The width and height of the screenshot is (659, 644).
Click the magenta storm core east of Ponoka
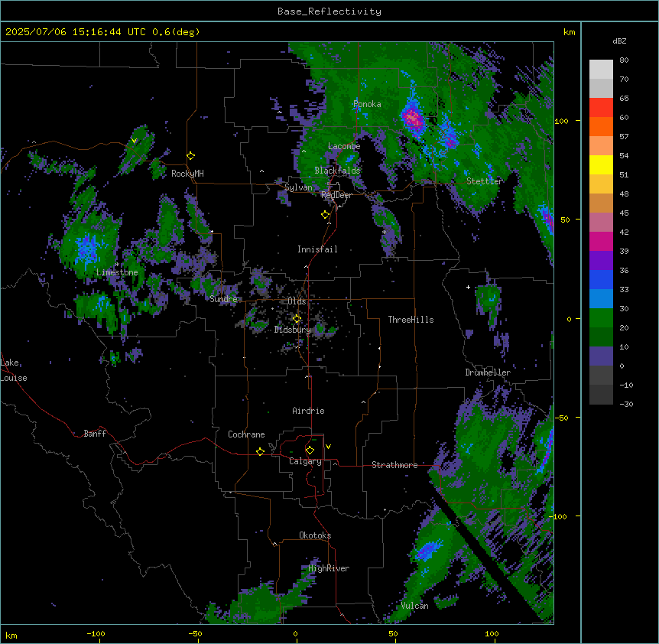coord(413,118)
